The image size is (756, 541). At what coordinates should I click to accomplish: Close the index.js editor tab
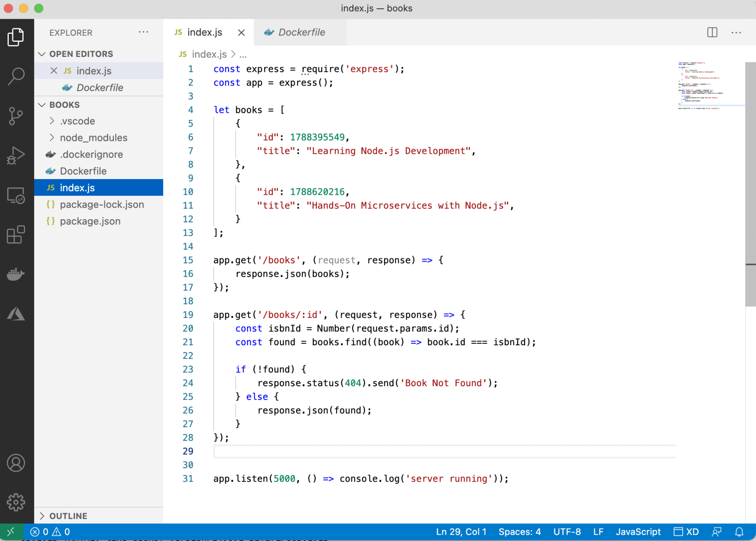tap(241, 33)
